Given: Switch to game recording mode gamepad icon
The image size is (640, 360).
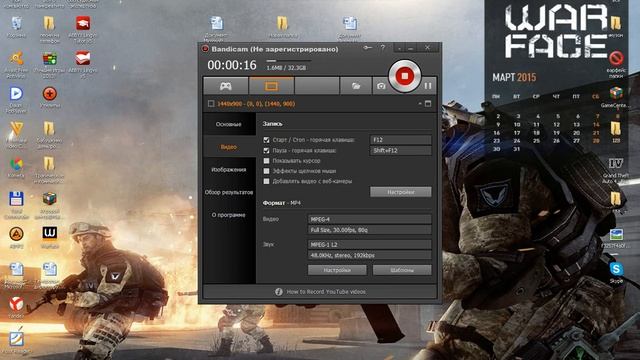Looking at the screenshot, I should pyautogui.click(x=226, y=86).
